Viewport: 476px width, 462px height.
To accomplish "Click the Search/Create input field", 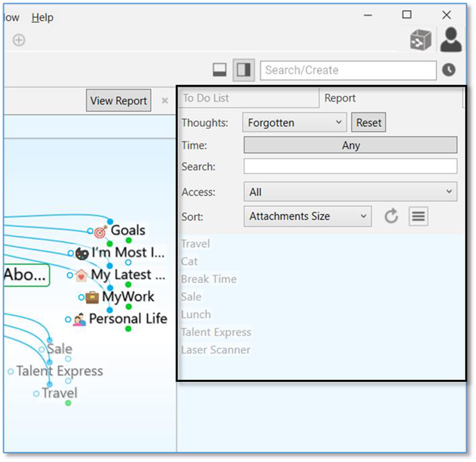I will 348,70.
